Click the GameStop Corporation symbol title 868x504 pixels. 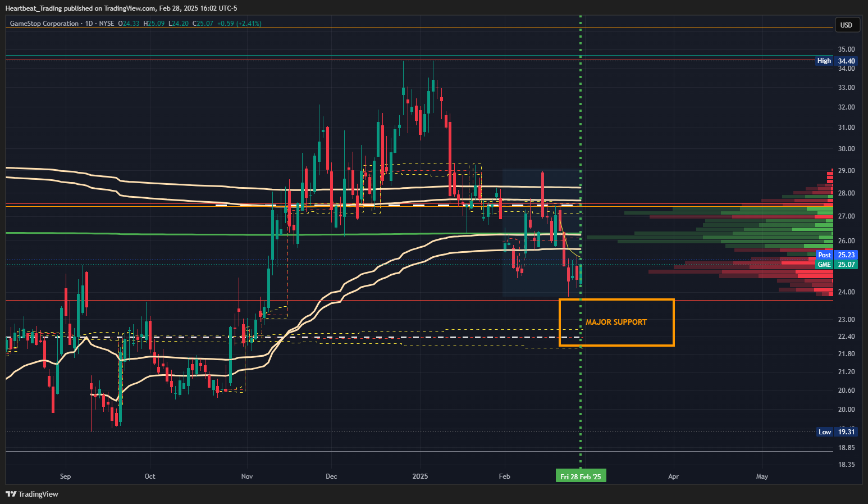click(x=44, y=24)
